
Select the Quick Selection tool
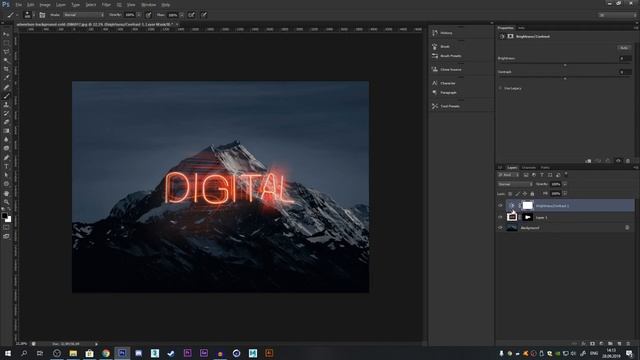point(6,60)
